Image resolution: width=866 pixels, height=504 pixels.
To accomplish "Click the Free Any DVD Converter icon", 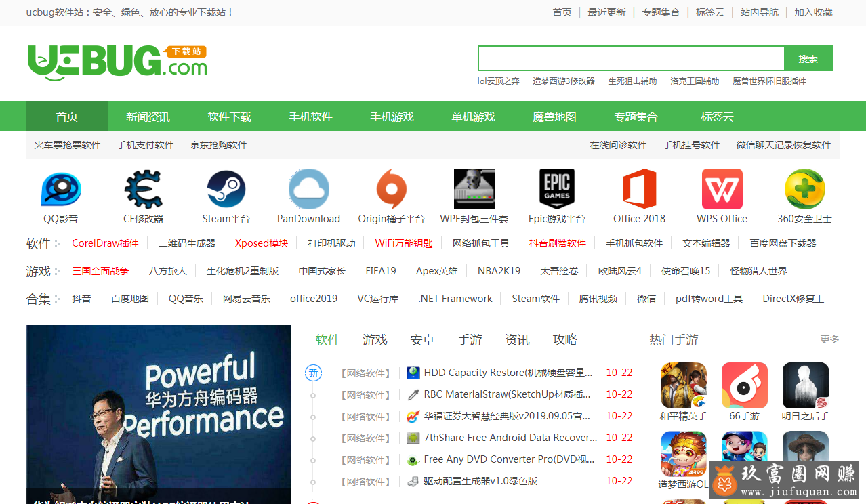I will [x=413, y=460].
